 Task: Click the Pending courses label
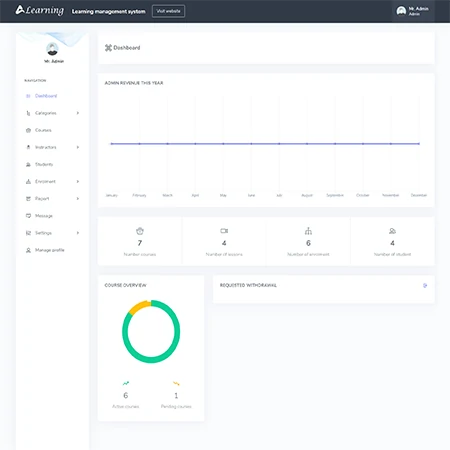[x=176, y=407]
